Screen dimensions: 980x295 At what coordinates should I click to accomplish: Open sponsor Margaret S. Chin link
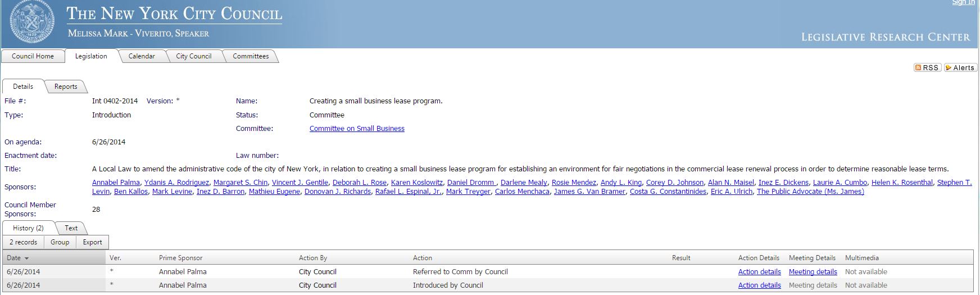241,183
